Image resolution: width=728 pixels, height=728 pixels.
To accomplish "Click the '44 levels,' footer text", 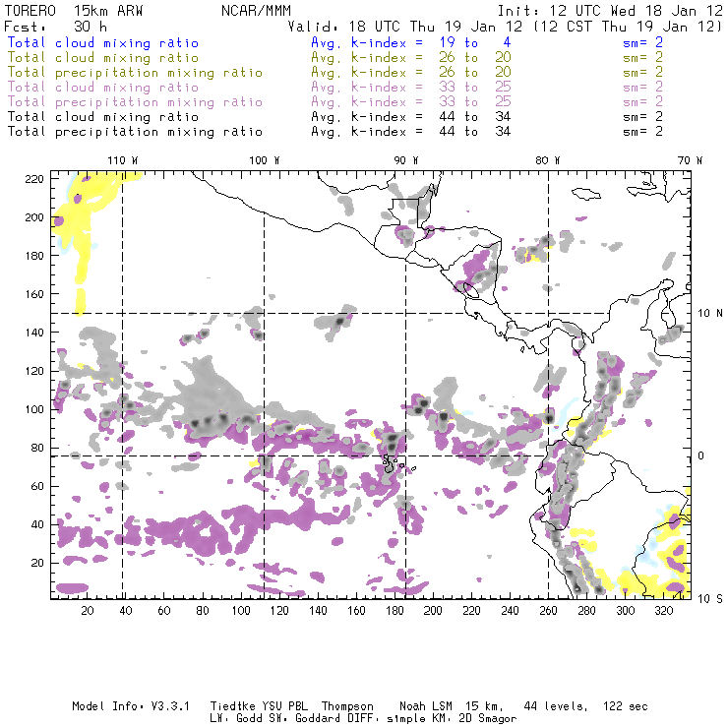I will tap(556, 706).
